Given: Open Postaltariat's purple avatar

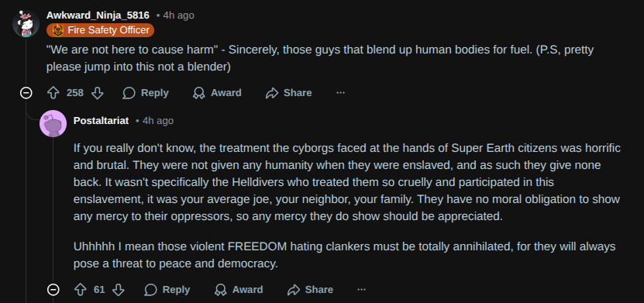Looking at the screenshot, I should point(53,123).
